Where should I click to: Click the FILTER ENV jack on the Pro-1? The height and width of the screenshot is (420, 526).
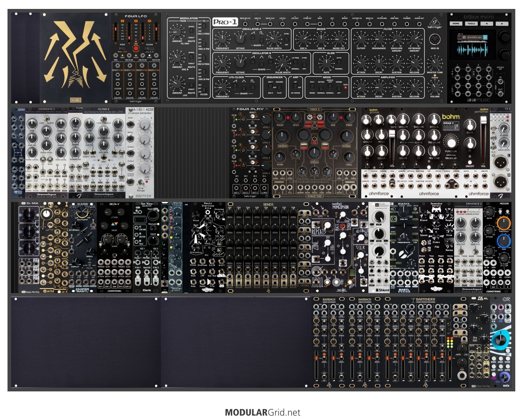[382, 24]
